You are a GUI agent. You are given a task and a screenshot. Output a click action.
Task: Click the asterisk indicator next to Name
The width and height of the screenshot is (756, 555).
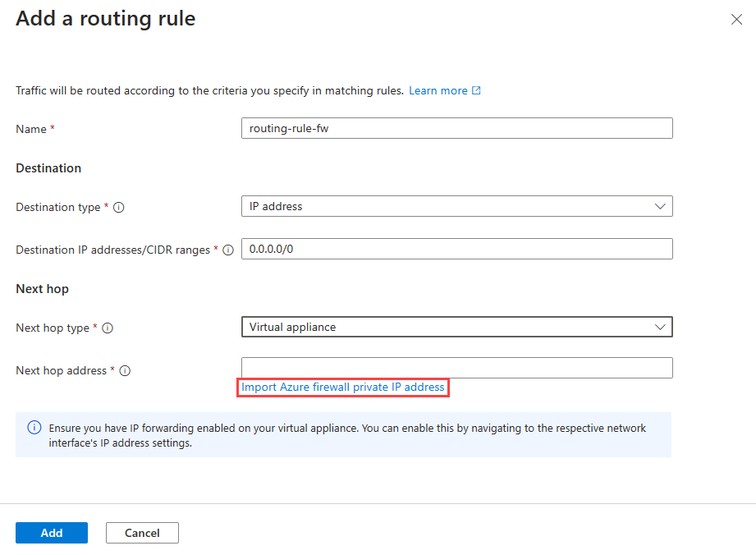[x=52, y=128]
